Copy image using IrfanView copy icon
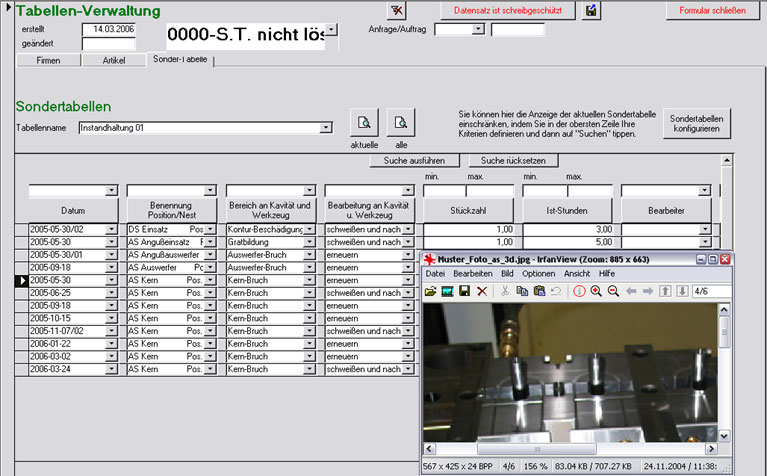The height and width of the screenshot is (476, 767). pos(522,292)
